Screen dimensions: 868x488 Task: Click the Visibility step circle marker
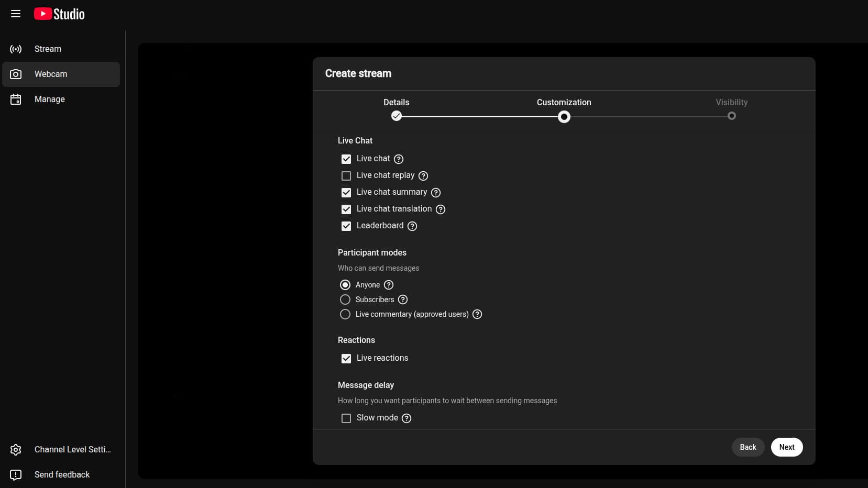point(732,116)
